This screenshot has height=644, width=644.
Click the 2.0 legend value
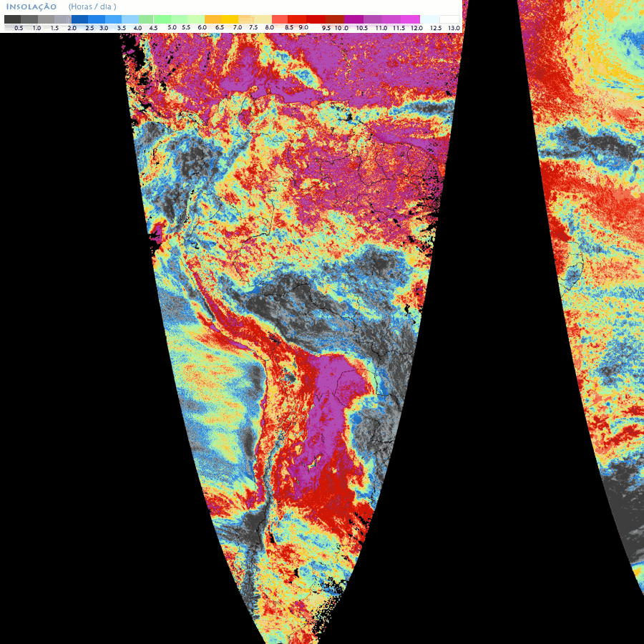72,28
